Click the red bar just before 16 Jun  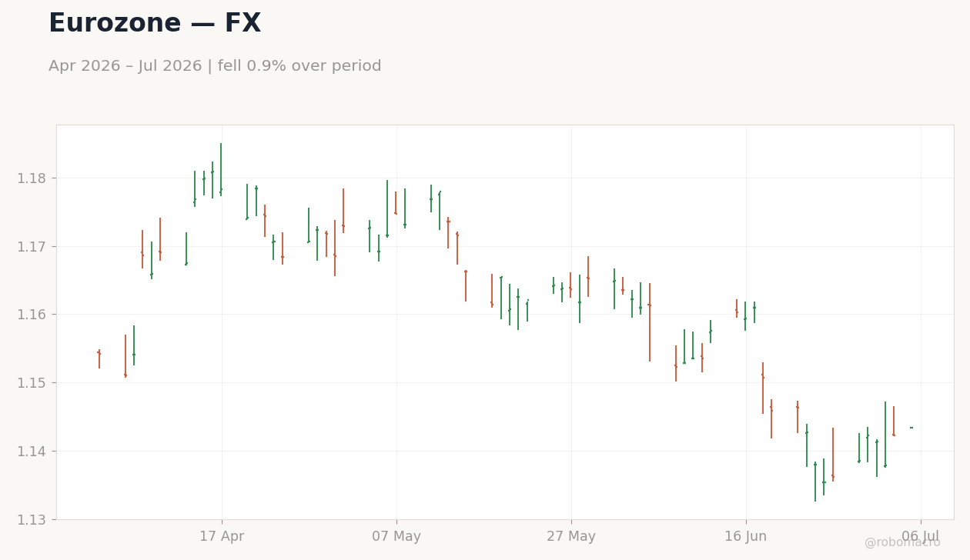coord(737,308)
